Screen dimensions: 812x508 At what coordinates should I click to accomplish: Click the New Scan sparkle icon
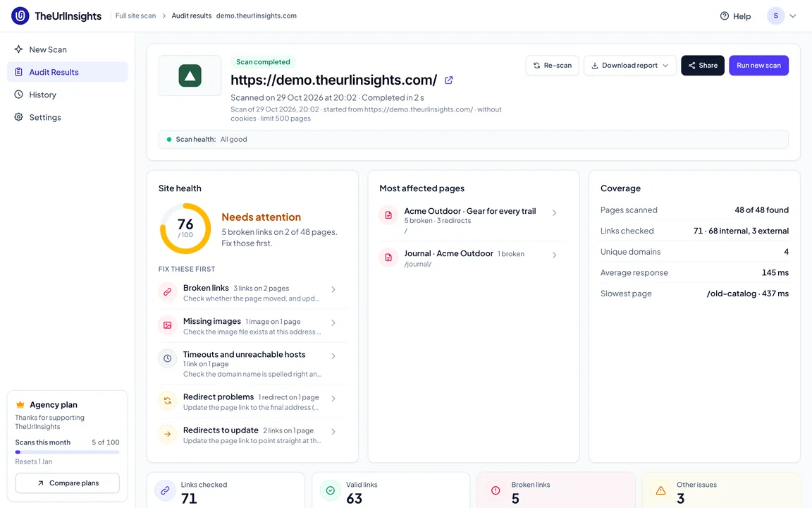tap(18, 49)
